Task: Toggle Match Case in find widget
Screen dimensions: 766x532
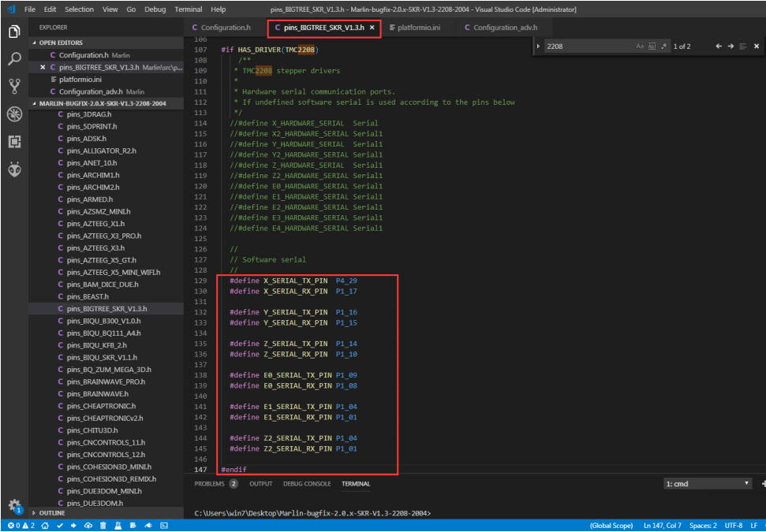Action: coord(640,47)
